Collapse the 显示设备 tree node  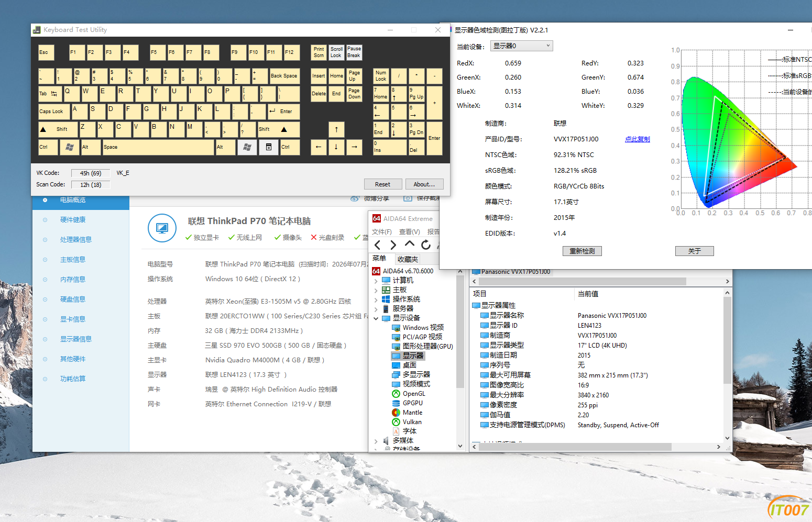[x=376, y=318]
